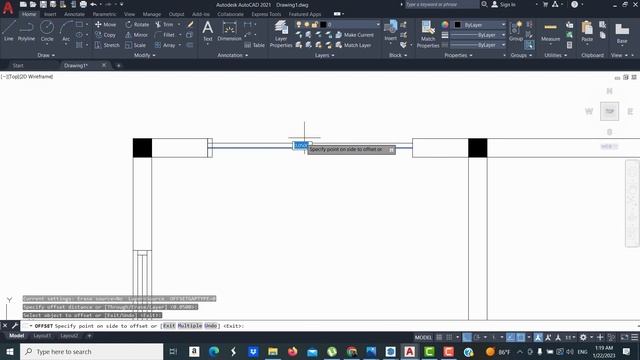Image resolution: width=640 pixels, height=360 pixels.
Task: Click the Stretch tool
Action: coord(107,45)
